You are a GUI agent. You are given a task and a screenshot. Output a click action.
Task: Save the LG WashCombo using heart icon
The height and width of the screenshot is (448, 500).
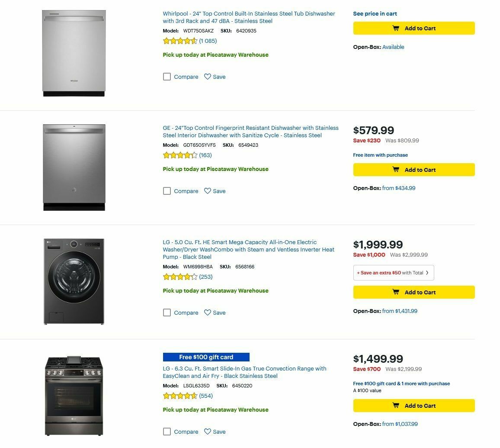(208, 313)
